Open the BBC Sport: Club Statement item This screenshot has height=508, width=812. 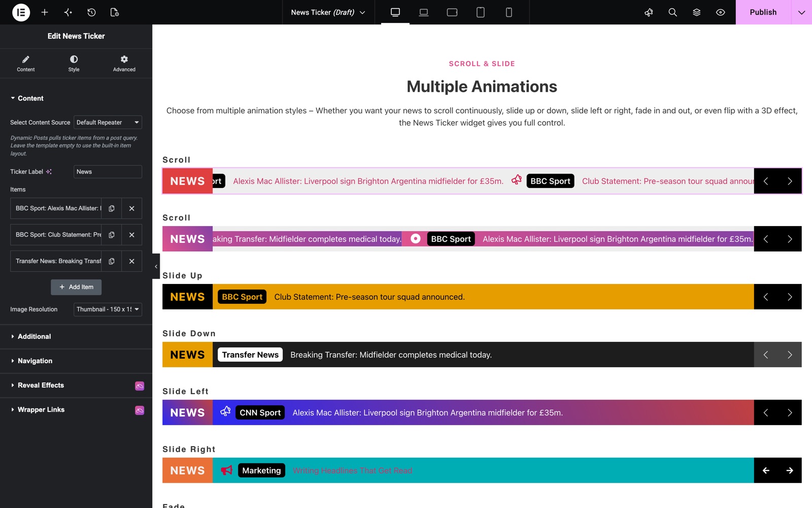click(x=56, y=235)
